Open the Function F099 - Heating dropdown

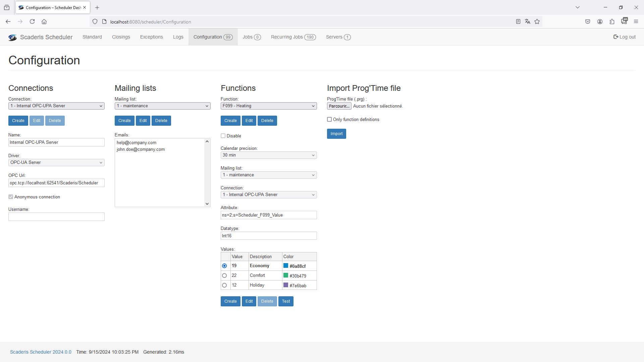click(268, 106)
